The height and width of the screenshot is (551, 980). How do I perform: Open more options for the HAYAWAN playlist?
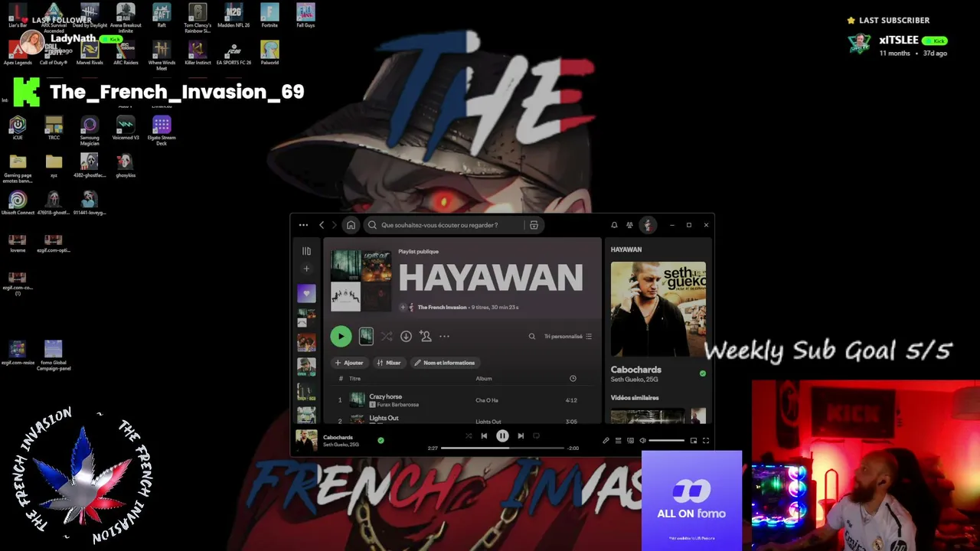point(444,337)
